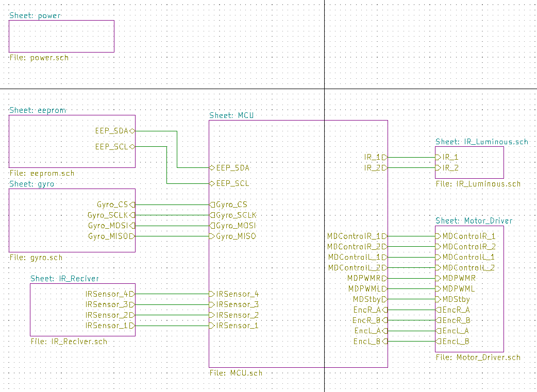
Task: Select the "Sheet: Motor_Driver" title label
Action: point(474,221)
